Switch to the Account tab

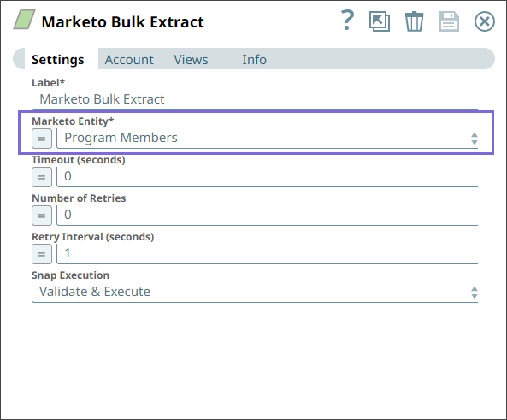pos(129,60)
